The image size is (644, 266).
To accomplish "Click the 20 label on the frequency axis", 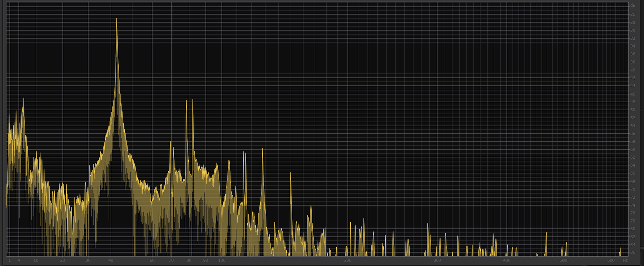I will 63,260.
